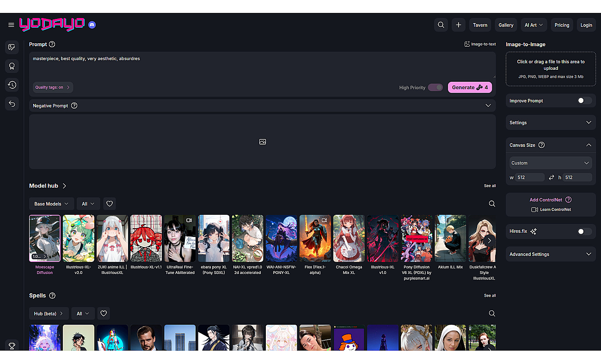Viewport: 601px width, 364px height.
Task: Click image upload drop area
Action: point(551,69)
